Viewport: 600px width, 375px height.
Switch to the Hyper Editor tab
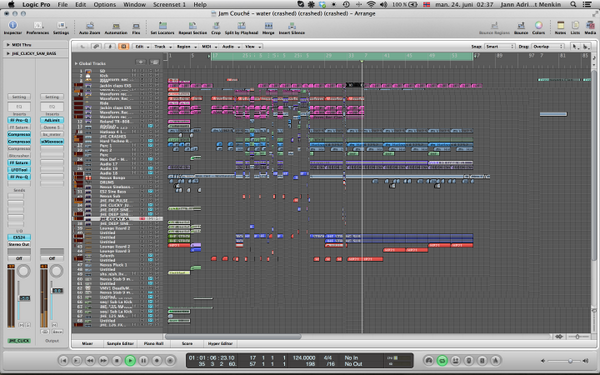(x=220, y=344)
